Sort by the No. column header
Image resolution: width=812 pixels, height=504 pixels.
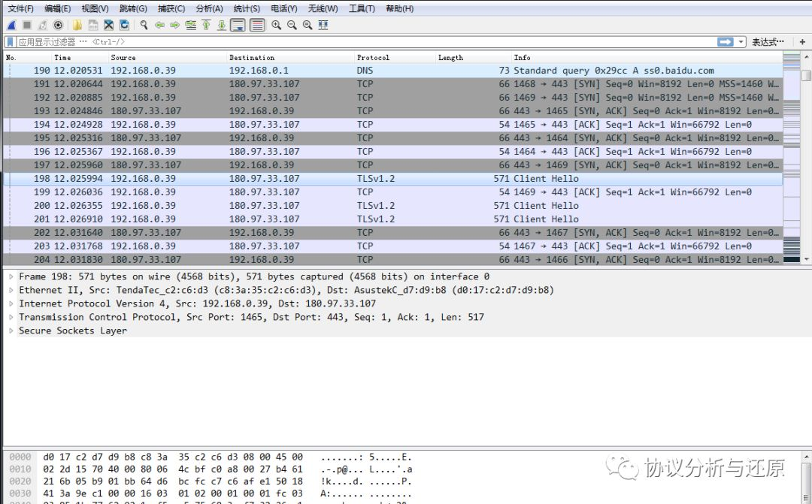tap(28, 57)
